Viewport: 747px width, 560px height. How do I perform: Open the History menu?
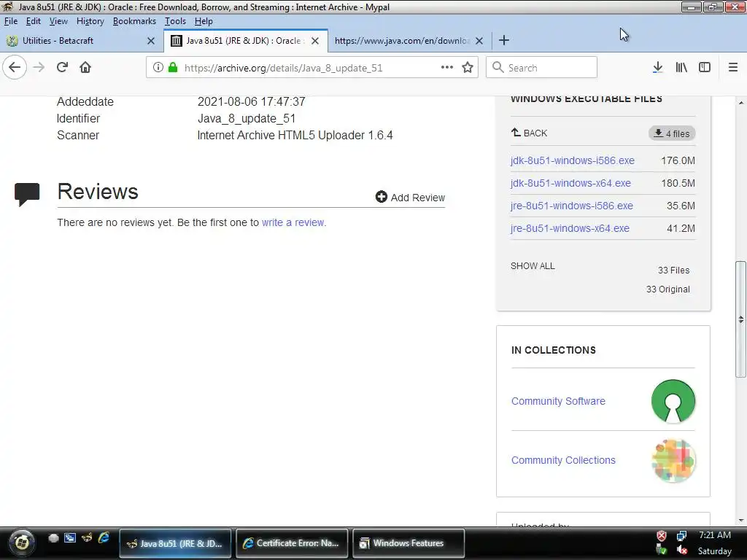(90, 21)
